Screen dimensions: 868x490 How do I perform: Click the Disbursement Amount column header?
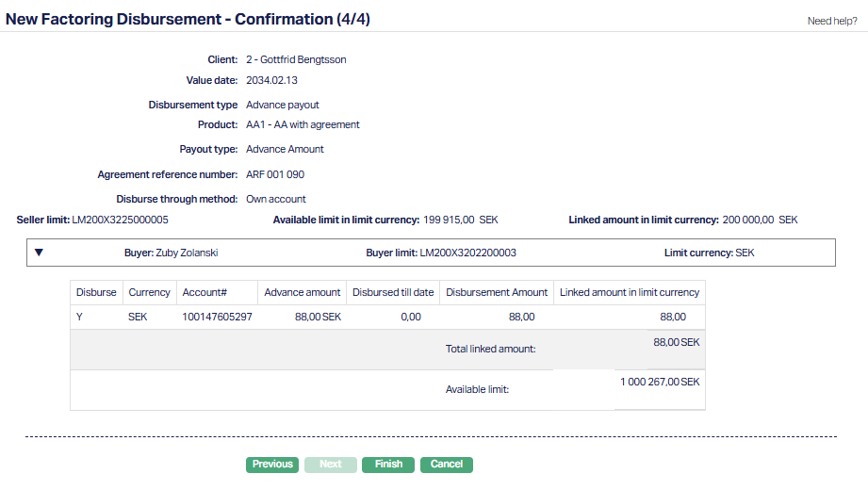[x=497, y=292]
